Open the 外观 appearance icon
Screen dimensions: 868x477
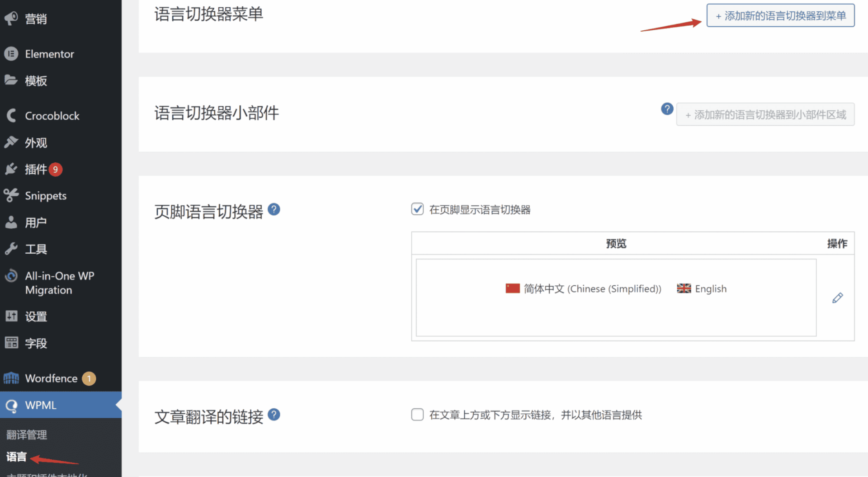(12, 142)
